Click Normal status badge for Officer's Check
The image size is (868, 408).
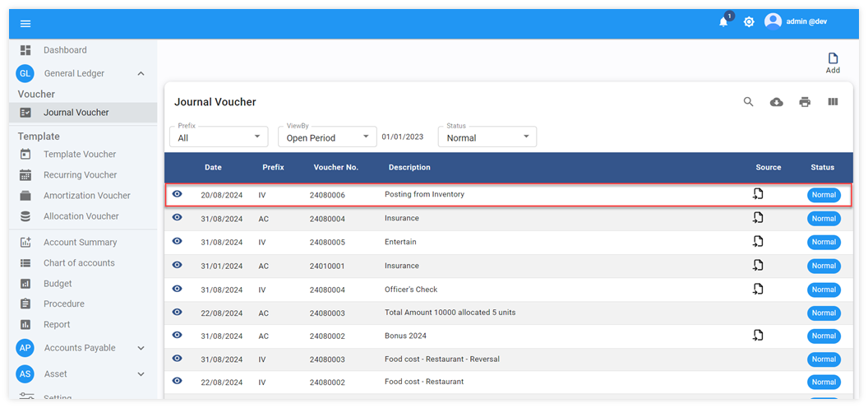click(x=823, y=290)
